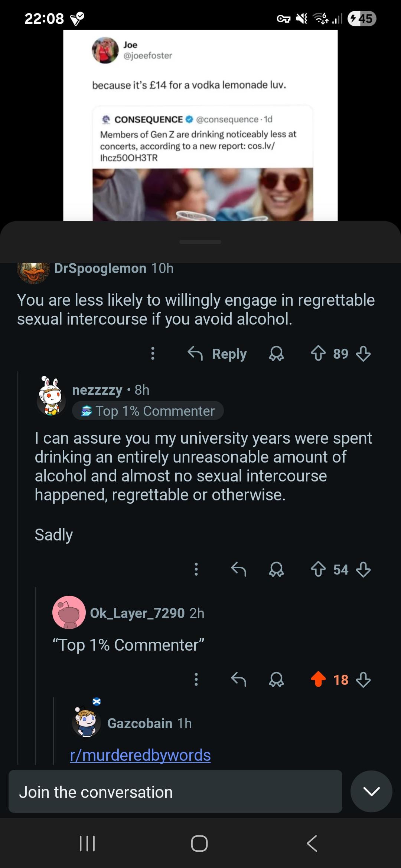Downvote Ok_Layer_7290's comment
Image resolution: width=401 pixels, height=868 pixels.
pyautogui.click(x=363, y=680)
